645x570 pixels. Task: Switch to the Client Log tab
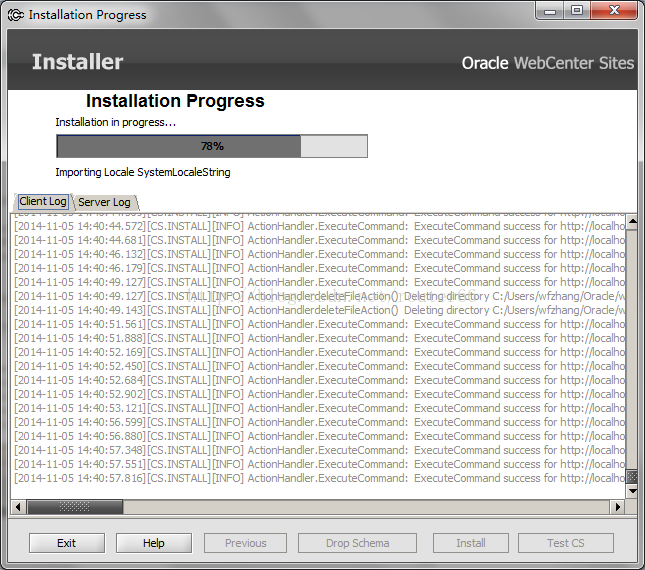click(43, 202)
